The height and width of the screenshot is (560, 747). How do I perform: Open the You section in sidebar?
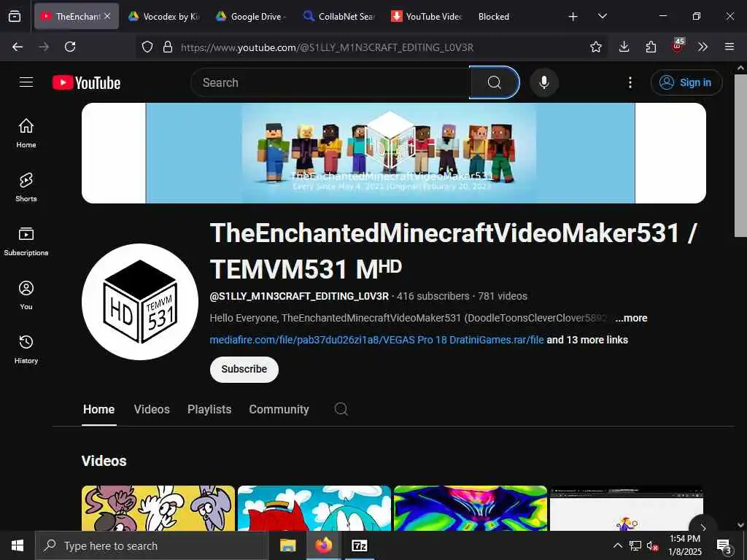point(26,295)
